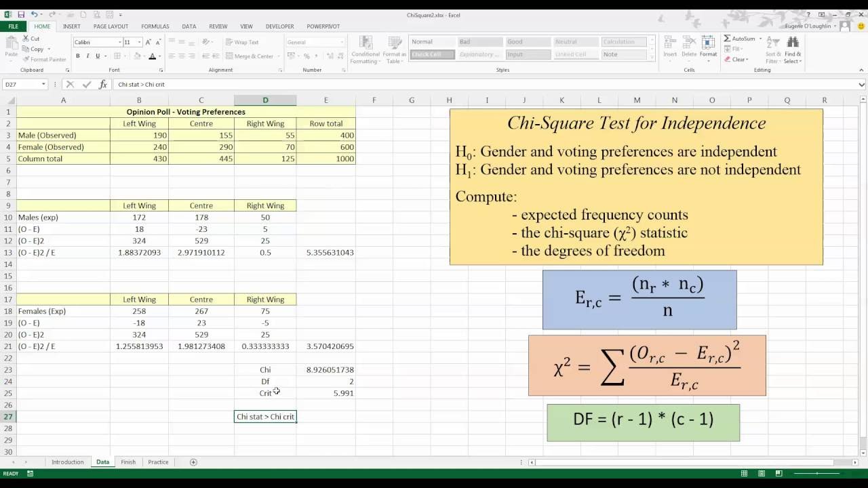Open Excel Help question mark
This screenshot has height=488, width=868.
point(807,14)
